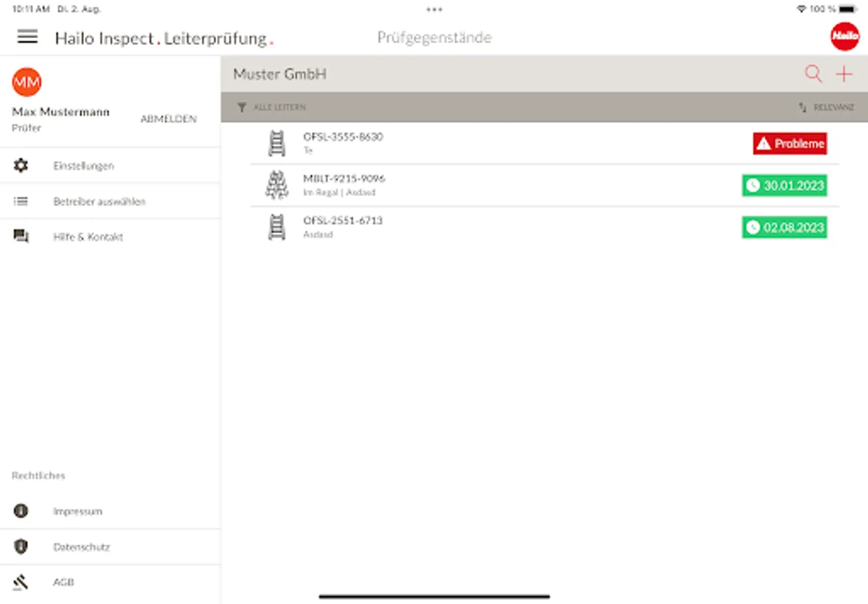The width and height of the screenshot is (868, 604).
Task: Click the red Hailo logo
Action: click(x=845, y=37)
